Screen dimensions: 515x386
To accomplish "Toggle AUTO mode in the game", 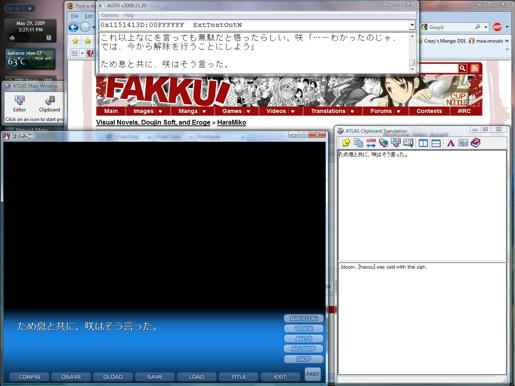I will pos(304,339).
